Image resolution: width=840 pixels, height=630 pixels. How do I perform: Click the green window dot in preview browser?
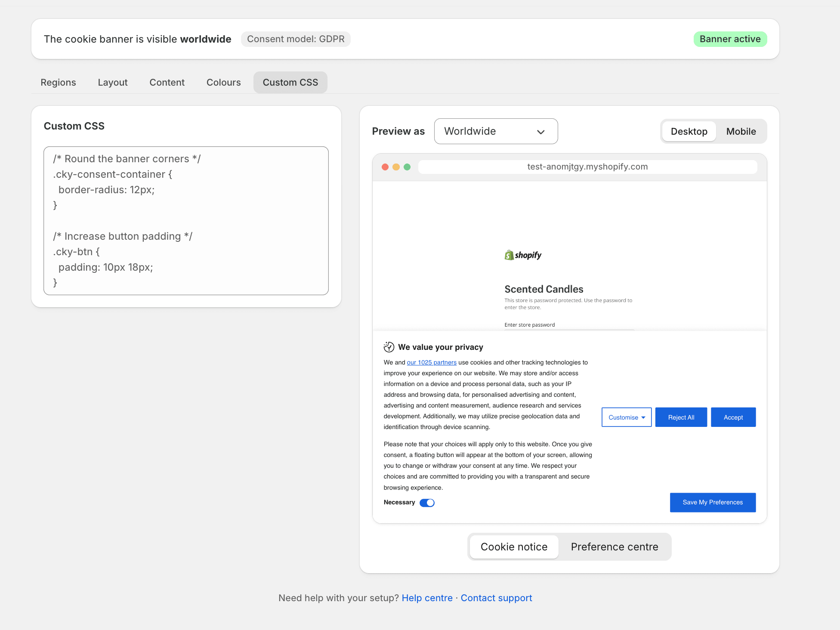pyautogui.click(x=407, y=167)
